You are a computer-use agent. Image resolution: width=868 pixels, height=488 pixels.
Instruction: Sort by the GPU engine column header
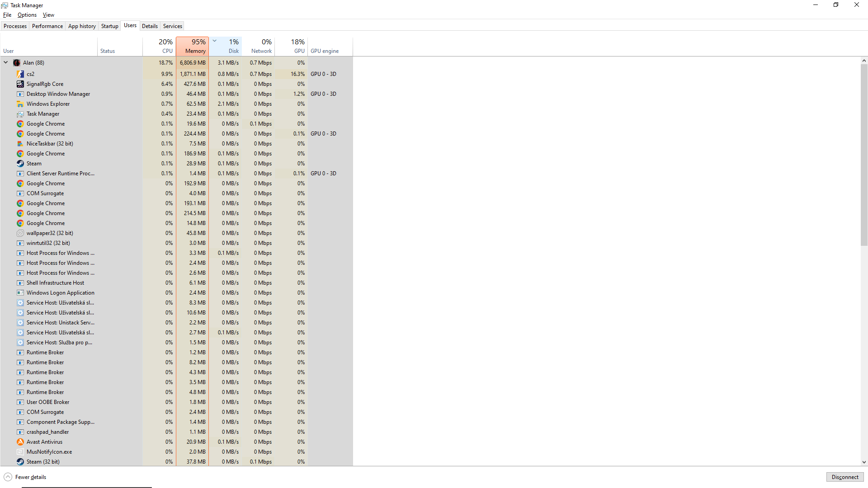click(330, 46)
